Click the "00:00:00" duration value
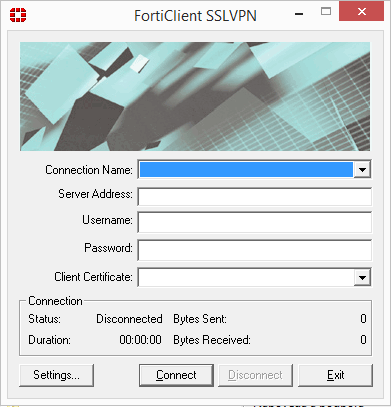 [140, 340]
